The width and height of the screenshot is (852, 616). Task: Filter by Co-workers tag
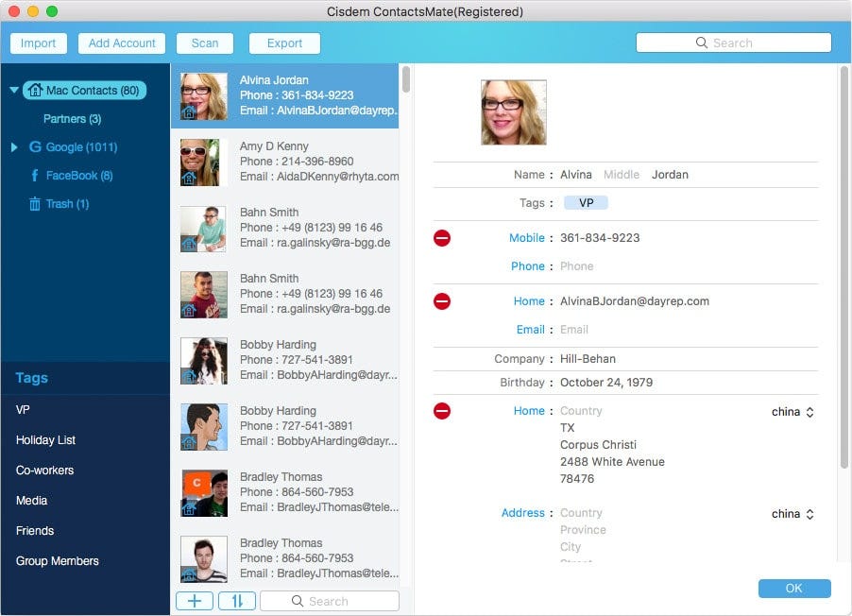(x=45, y=471)
